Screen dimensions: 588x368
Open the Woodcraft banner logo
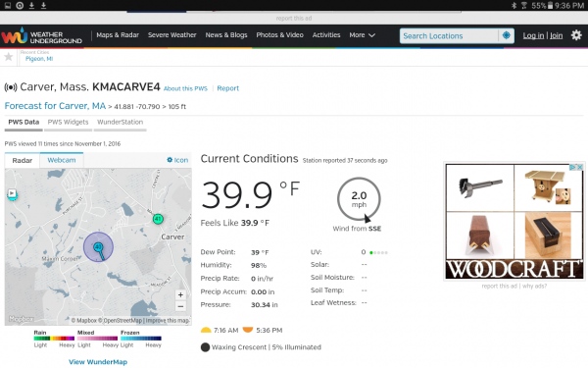[x=514, y=269]
